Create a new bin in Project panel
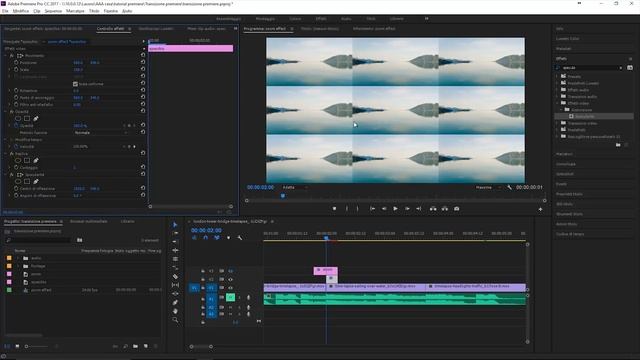The width and height of the screenshot is (640, 360). (135, 346)
